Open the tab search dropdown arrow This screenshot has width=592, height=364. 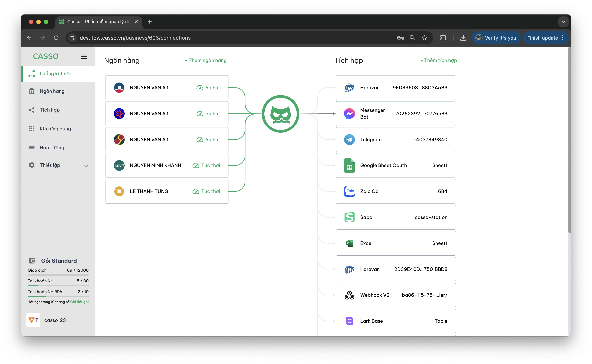pyautogui.click(x=563, y=22)
